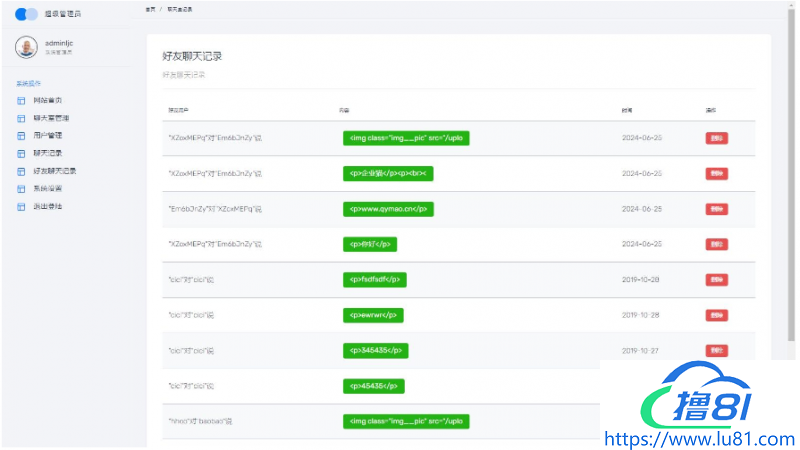Remove the <p>ewrwr</p> message row

716,315
